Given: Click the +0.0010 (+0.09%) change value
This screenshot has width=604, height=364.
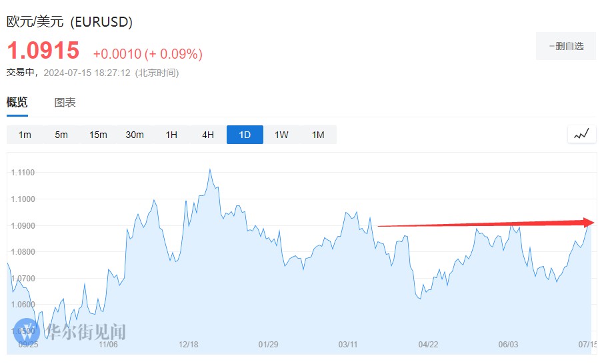Looking at the screenshot, I should tap(147, 53).
